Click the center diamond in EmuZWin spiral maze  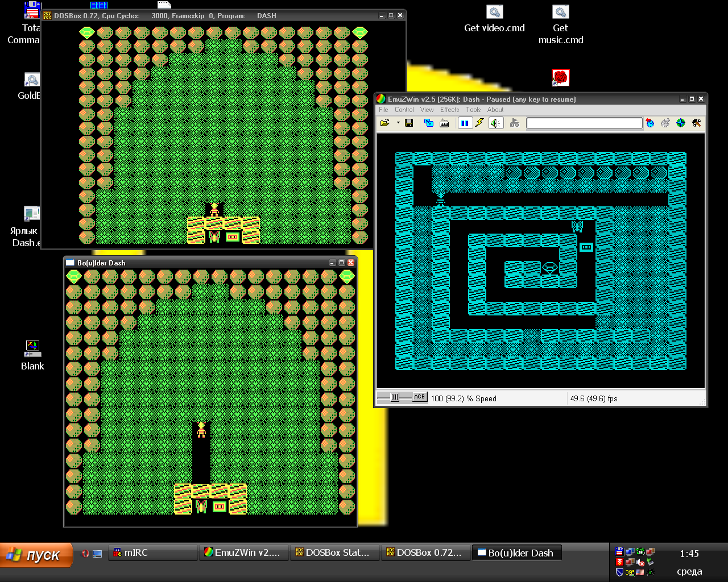pyautogui.click(x=550, y=267)
